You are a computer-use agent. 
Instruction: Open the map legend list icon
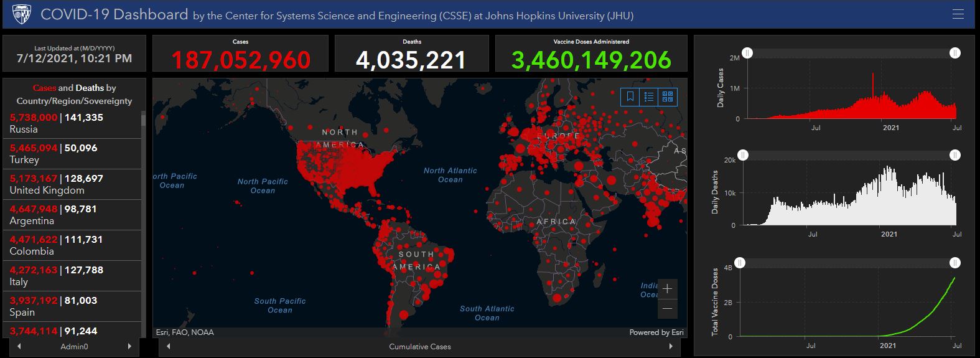point(648,97)
